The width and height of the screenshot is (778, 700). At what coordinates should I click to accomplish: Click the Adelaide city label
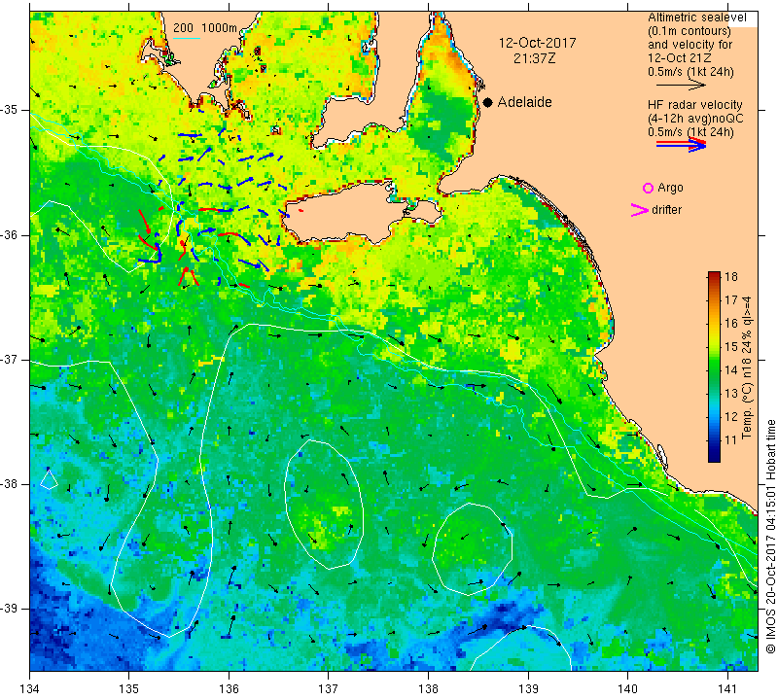[x=524, y=102]
